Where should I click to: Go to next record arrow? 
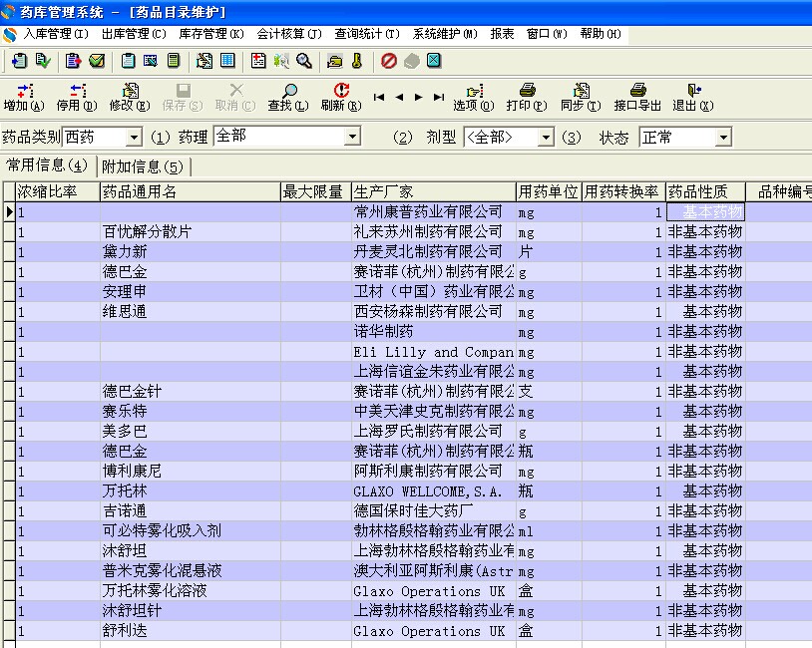coord(418,97)
